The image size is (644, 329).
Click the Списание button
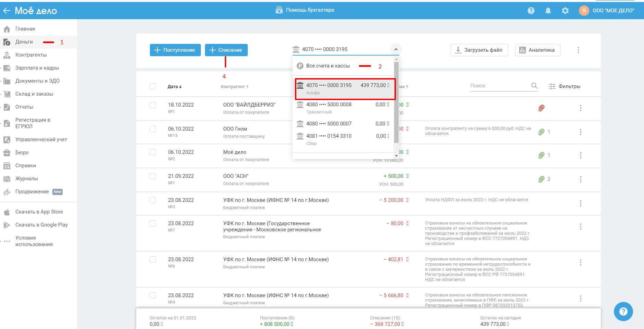(x=226, y=50)
